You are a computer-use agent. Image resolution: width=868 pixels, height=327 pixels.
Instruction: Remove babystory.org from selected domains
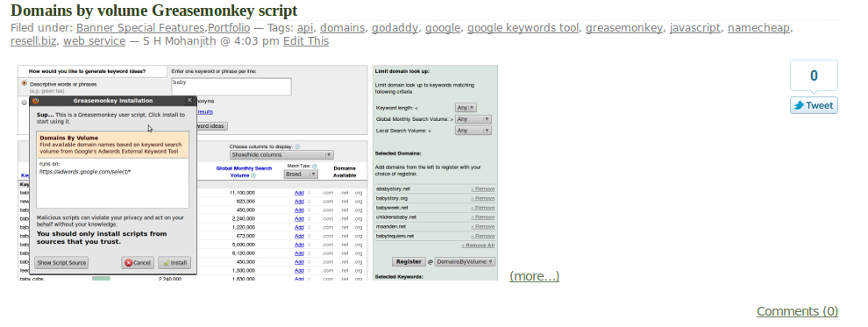[x=483, y=198]
